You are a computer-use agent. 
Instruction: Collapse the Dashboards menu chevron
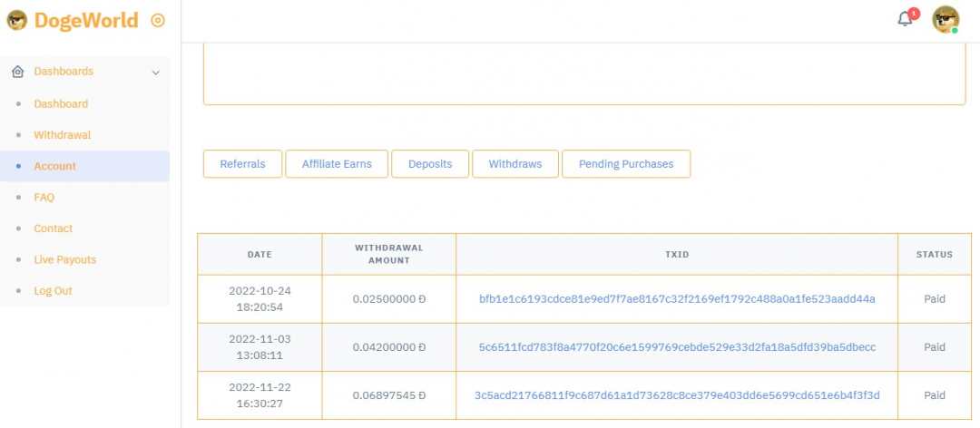click(x=155, y=73)
